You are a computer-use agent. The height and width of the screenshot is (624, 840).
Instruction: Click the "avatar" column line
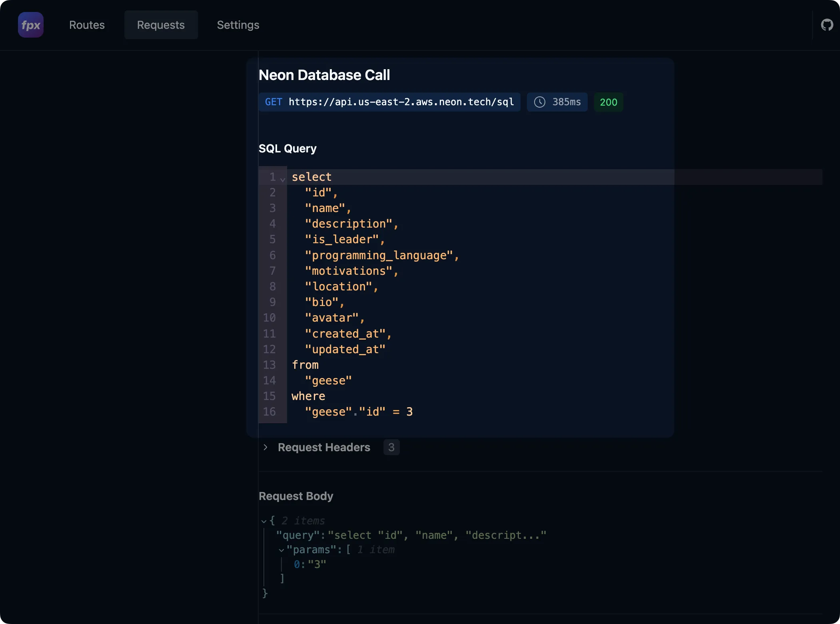pos(335,318)
